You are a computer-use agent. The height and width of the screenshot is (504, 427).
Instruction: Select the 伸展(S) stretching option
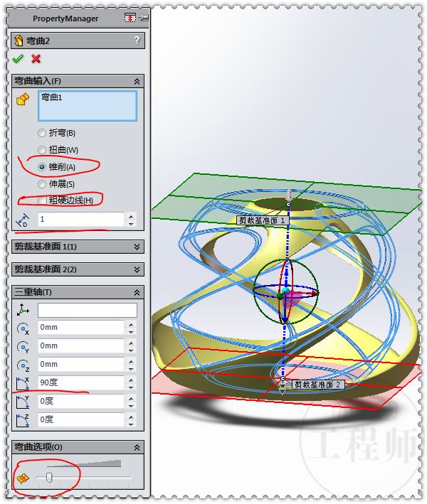click(42, 184)
